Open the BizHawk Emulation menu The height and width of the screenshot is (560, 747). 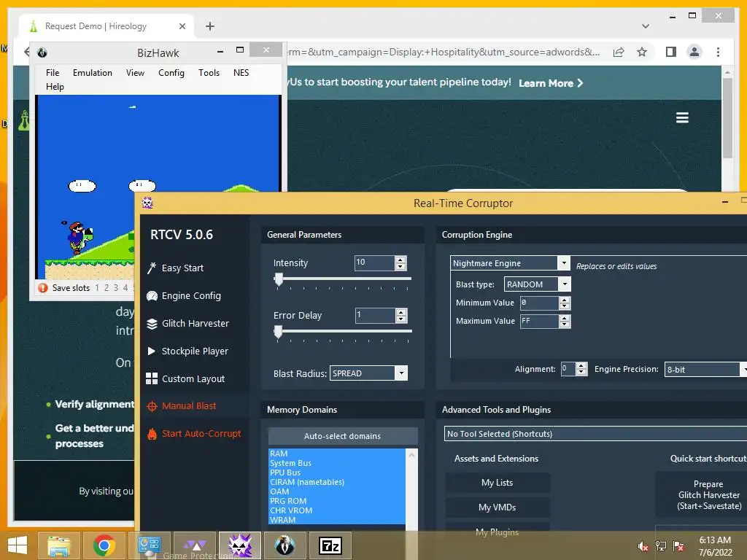coord(93,73)
